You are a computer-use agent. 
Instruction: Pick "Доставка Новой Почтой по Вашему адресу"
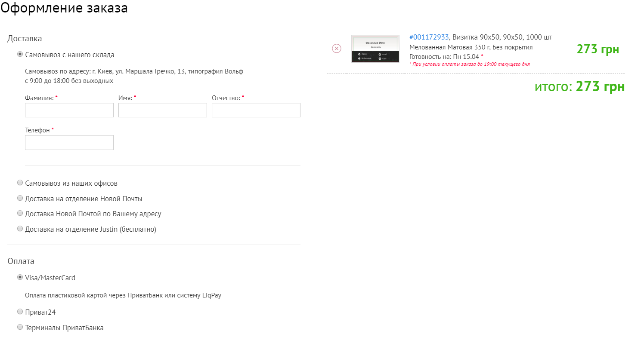click(20, 213)
